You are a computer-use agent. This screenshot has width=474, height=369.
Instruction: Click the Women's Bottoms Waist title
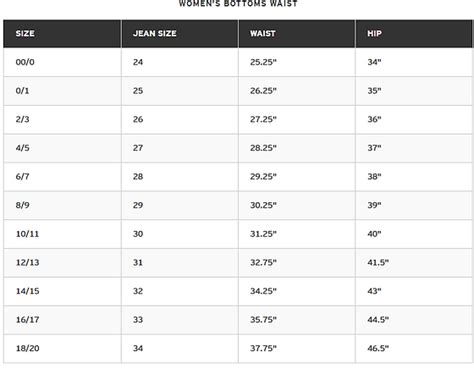pos(238,3)
